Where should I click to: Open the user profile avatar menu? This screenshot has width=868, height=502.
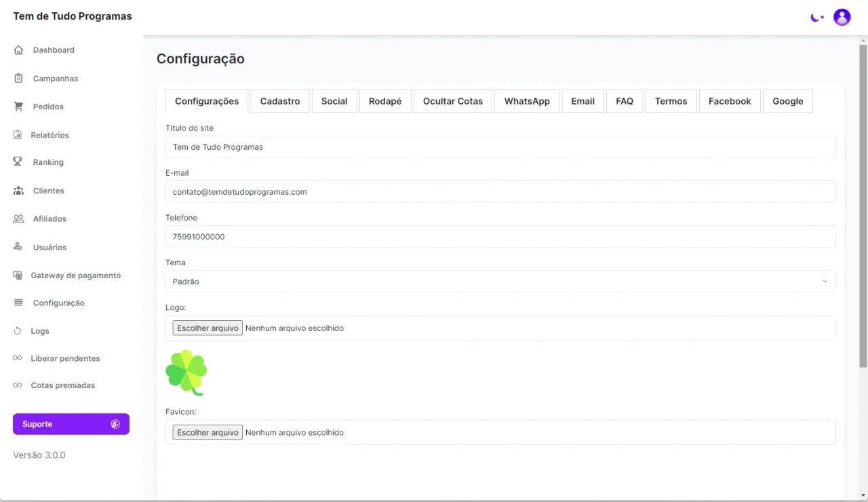[x=842, y=17]
